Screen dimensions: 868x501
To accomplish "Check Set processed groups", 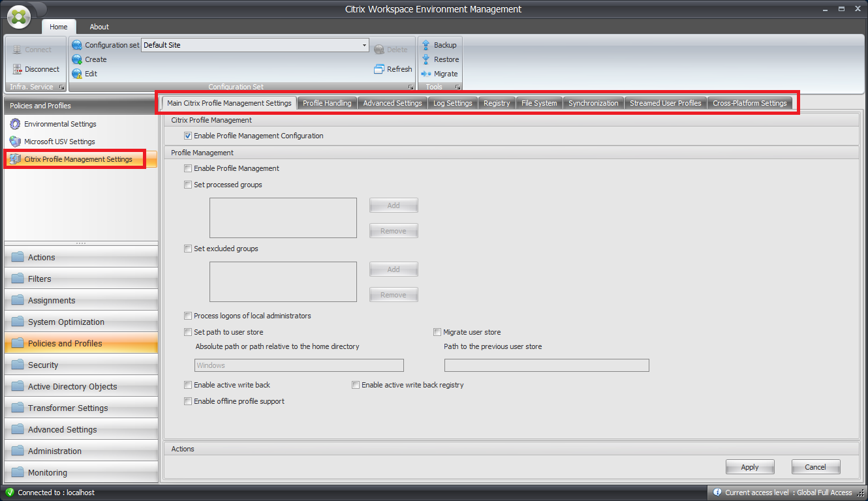I will pos(188,185).
